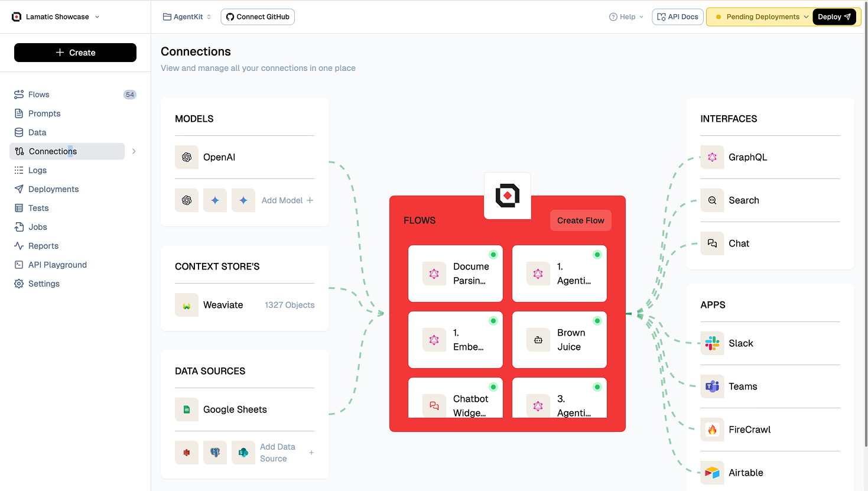Click the Slack app icon
This screenshot has width=868, height=491.
pos(712,343)
